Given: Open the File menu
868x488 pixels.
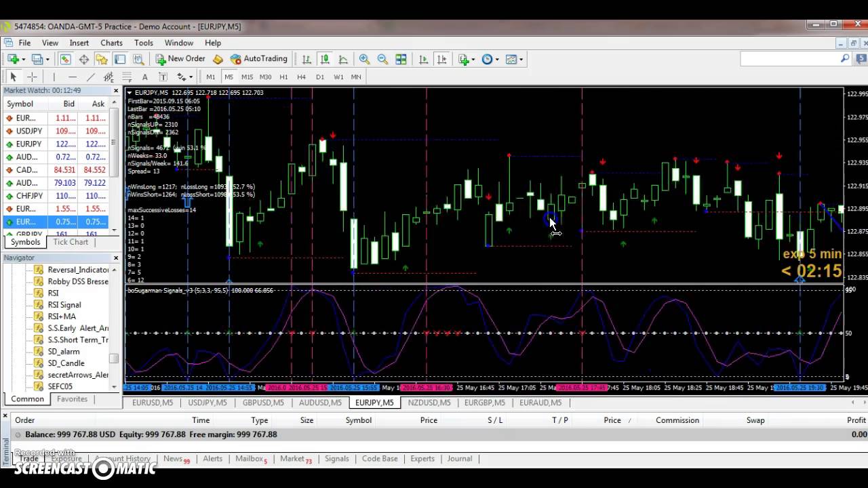Looking at the screenshot, I should pyautogui.click(x=24, y=43).
